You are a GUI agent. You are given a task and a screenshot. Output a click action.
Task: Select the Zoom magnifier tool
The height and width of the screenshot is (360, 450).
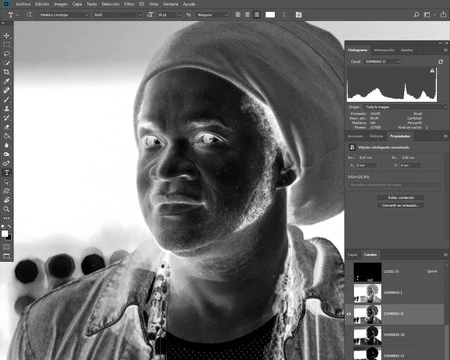pyautogui.click(x=7, y=209)
